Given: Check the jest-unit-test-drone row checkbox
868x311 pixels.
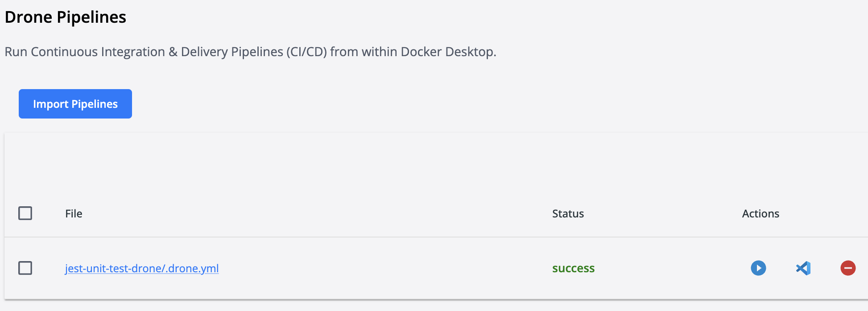Looking at the screenshot, I should coord(25,268).
